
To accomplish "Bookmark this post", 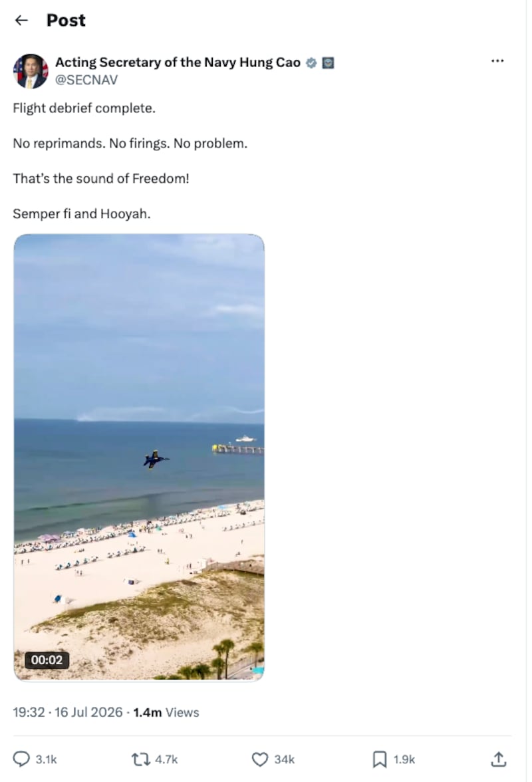I will (x=380, y=759).
